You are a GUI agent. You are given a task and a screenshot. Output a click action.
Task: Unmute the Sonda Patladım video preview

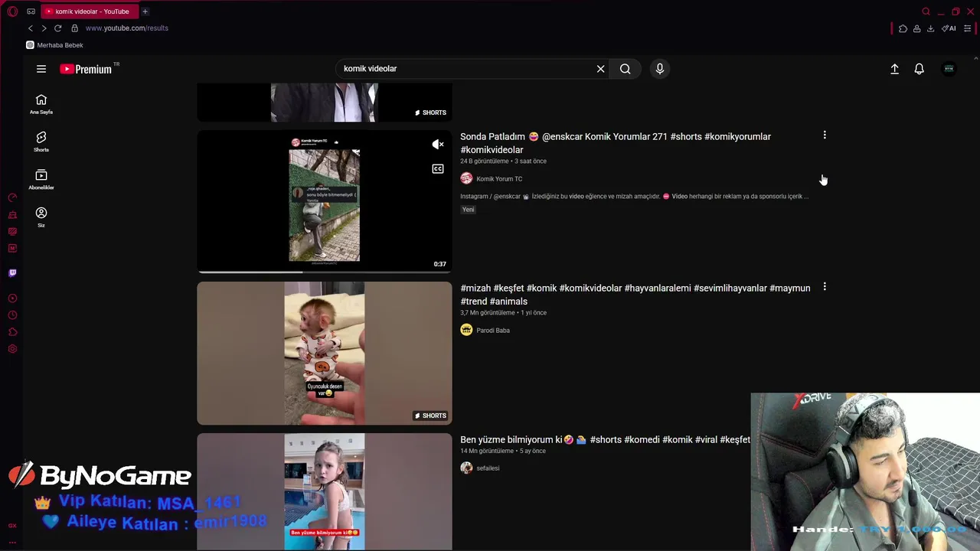(x=438, y=144)
